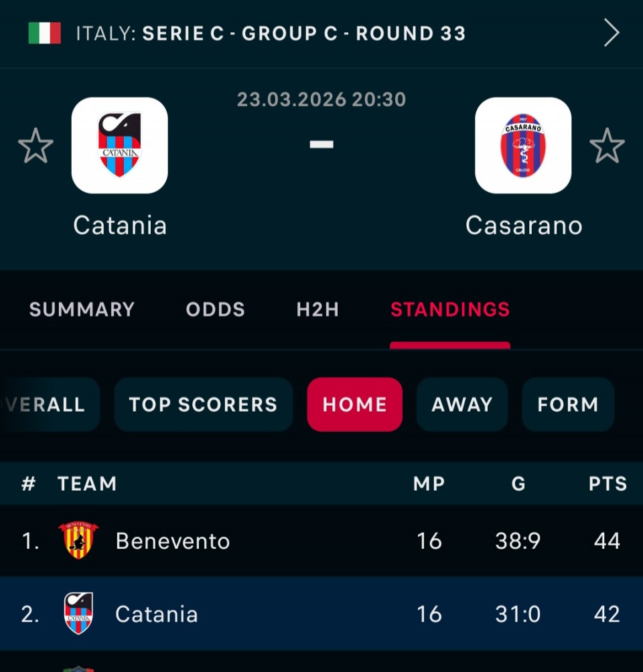Tap the Catania crest in standings row
This screenshot has width=643, height=672.
pos(78,613)
